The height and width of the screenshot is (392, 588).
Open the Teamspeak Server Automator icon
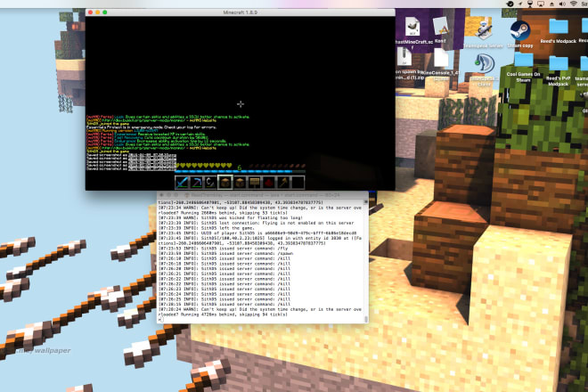click(x=484, y=30)
